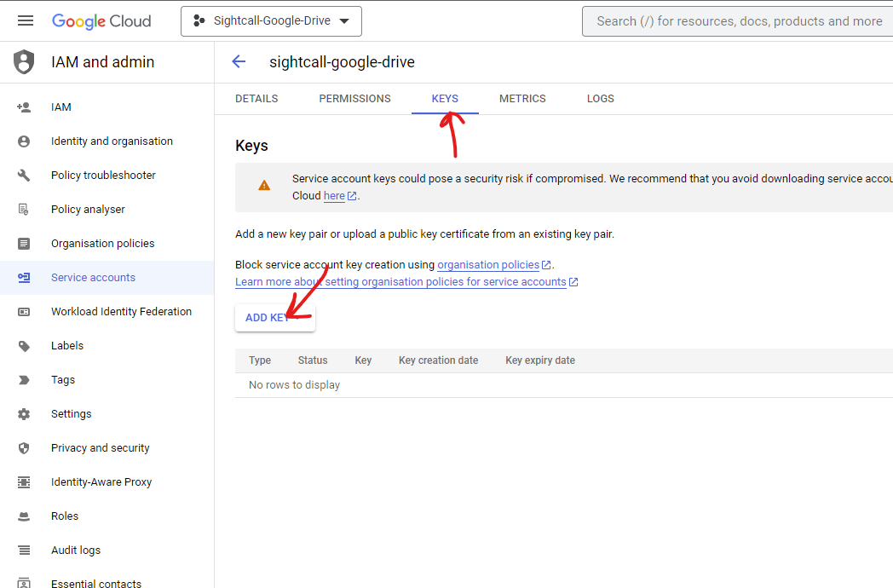Image resolution: width=893 pixels, height=588 pixels.
Task: Go back using the arrow icon
Action: (x=239, y=61)
